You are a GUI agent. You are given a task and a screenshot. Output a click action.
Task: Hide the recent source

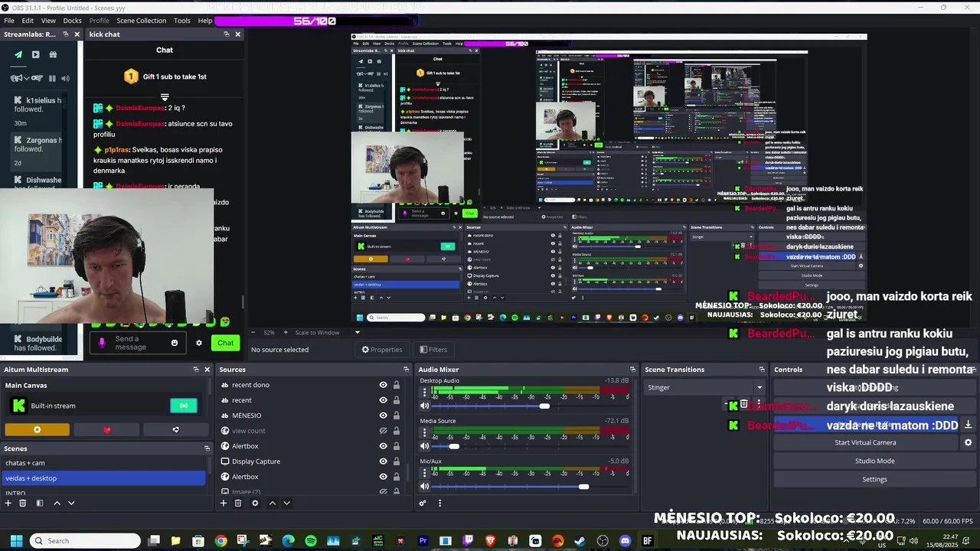[x=383, y=400]
